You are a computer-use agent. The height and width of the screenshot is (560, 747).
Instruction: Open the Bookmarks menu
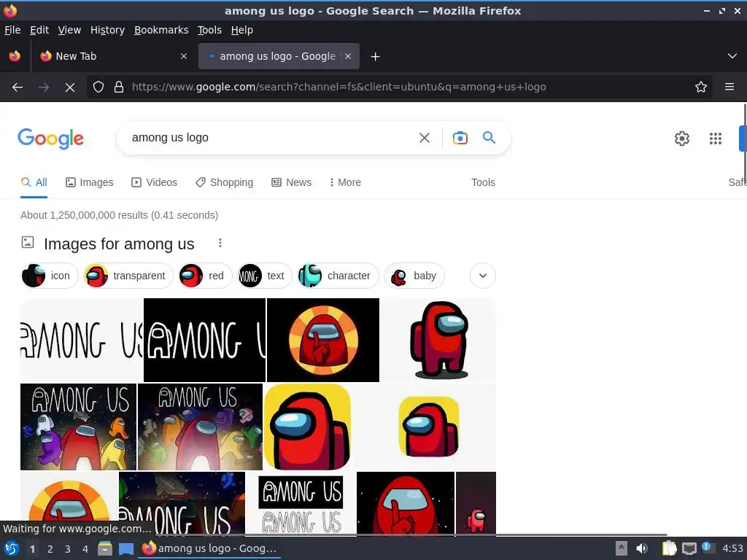click(x=161, y=30)
